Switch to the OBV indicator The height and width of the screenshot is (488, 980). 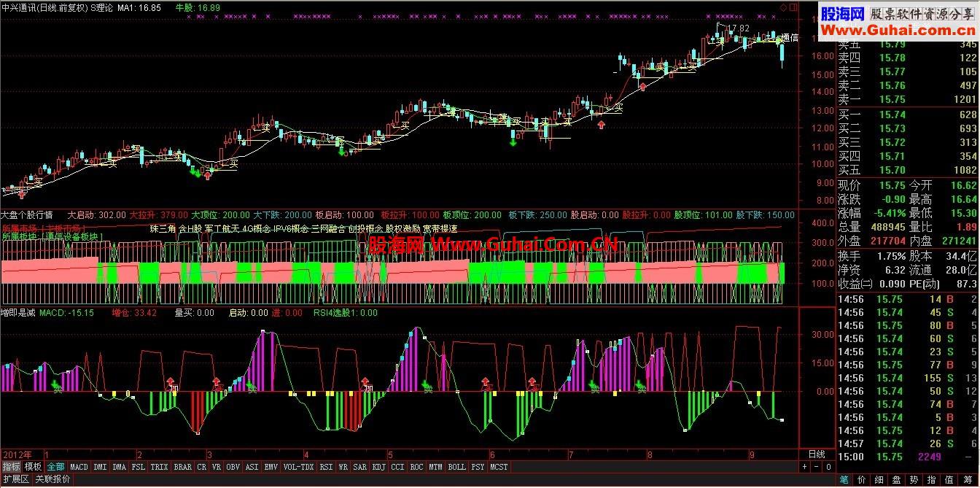pyautogui.click(x=233, y=467)
